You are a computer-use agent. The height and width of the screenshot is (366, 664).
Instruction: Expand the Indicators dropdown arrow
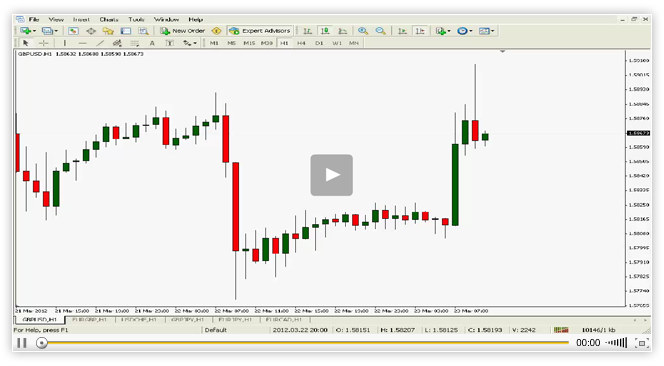(x=449, y=31)
